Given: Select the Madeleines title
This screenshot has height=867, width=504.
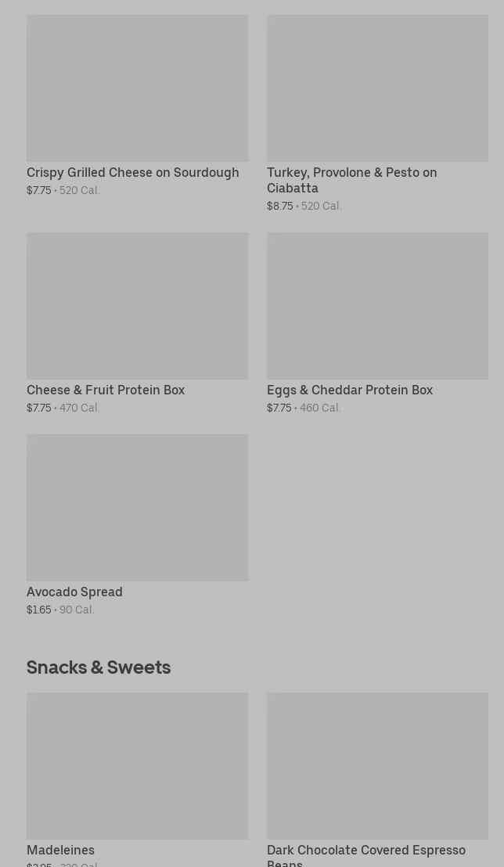Looking at the screenshot, I should coord(60,850).
